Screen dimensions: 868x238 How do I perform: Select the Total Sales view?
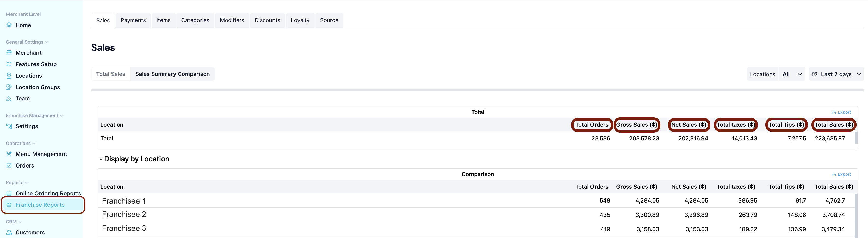(110, 74)
